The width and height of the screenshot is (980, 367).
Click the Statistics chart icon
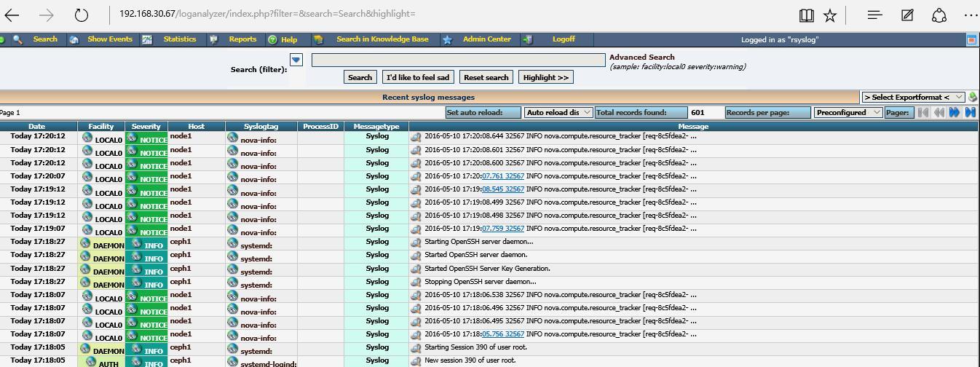pos(147,39)
